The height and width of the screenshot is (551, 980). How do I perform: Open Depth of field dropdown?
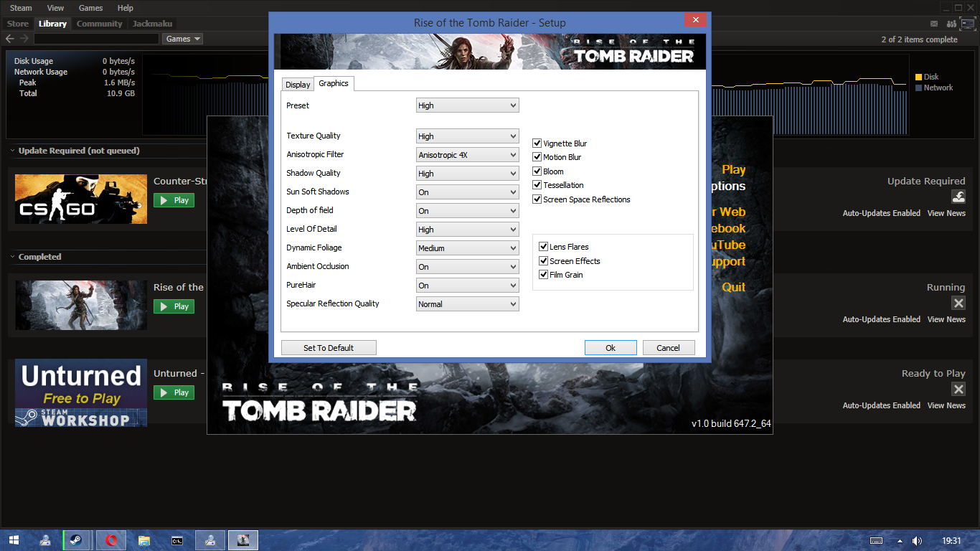click(x=467, y=211)
